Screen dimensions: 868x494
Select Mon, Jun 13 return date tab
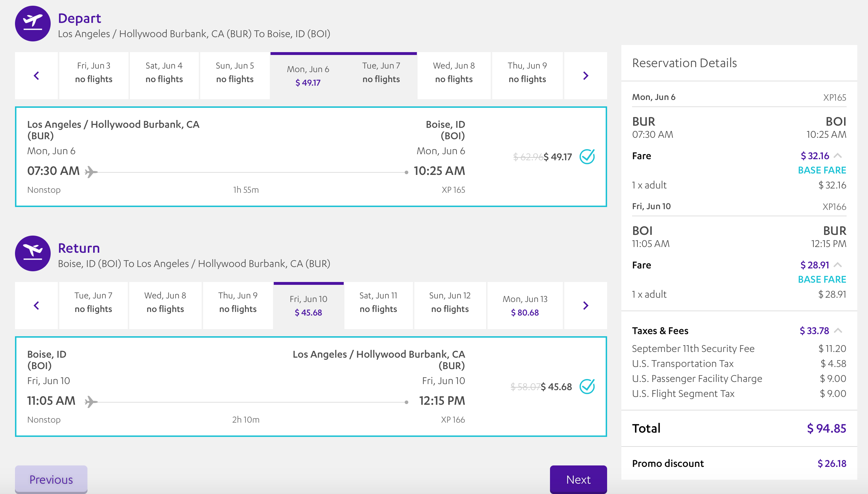pos(525,306)
